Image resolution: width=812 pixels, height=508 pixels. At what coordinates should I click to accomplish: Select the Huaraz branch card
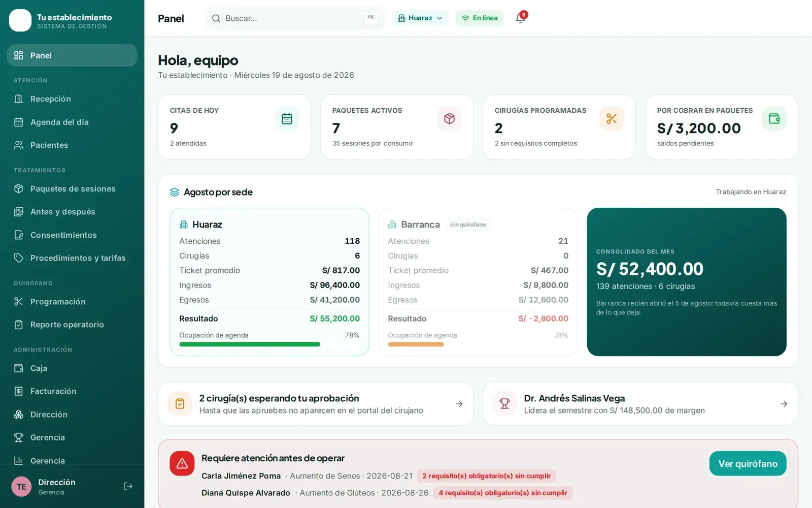[x=269, y=281]
